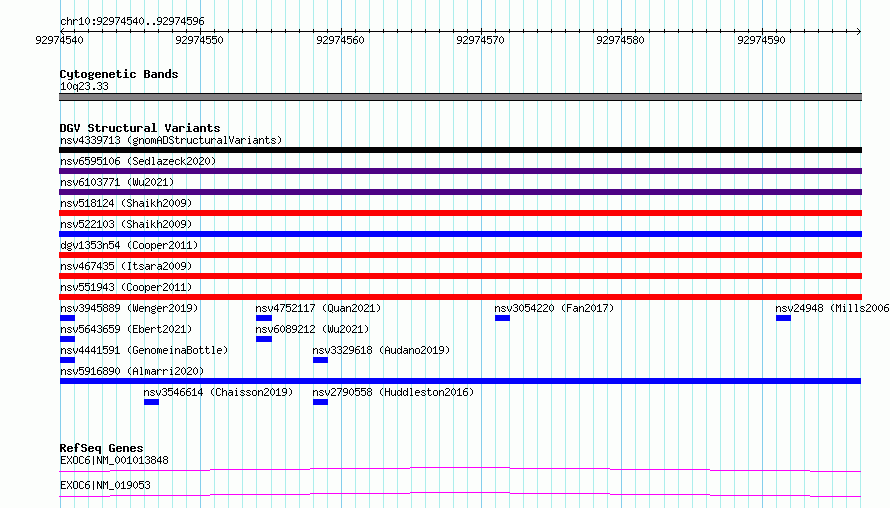Click the ruler position 92974560 label
This screenshot has width=890, height=508.
[340, 40]
